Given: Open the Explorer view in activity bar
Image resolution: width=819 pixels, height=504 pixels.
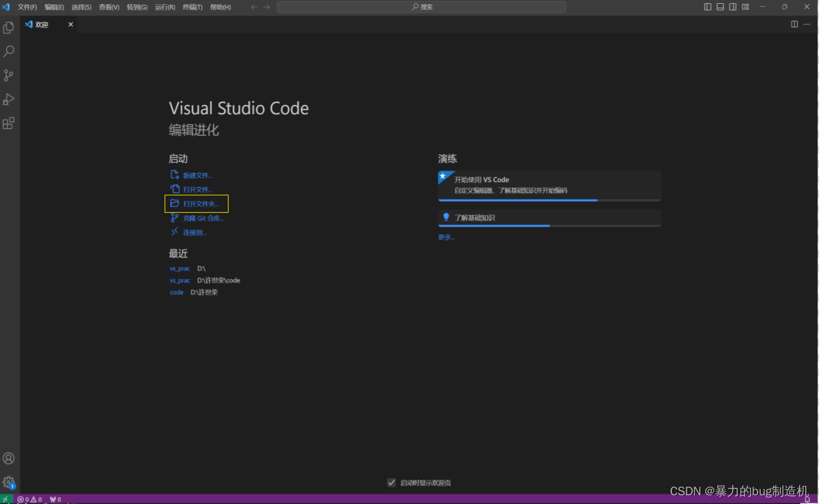Looking at the screenshot, I should pyautogui.click(x=9, y=28).
